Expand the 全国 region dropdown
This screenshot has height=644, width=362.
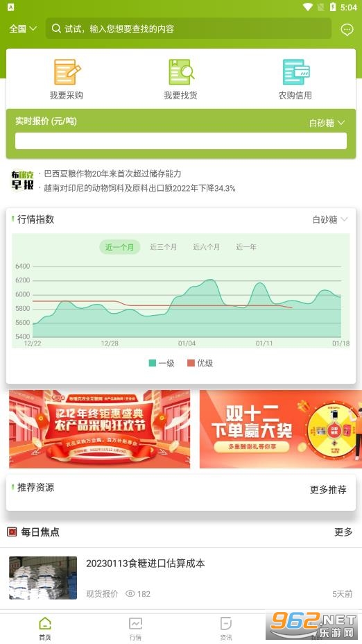point(23,28)
